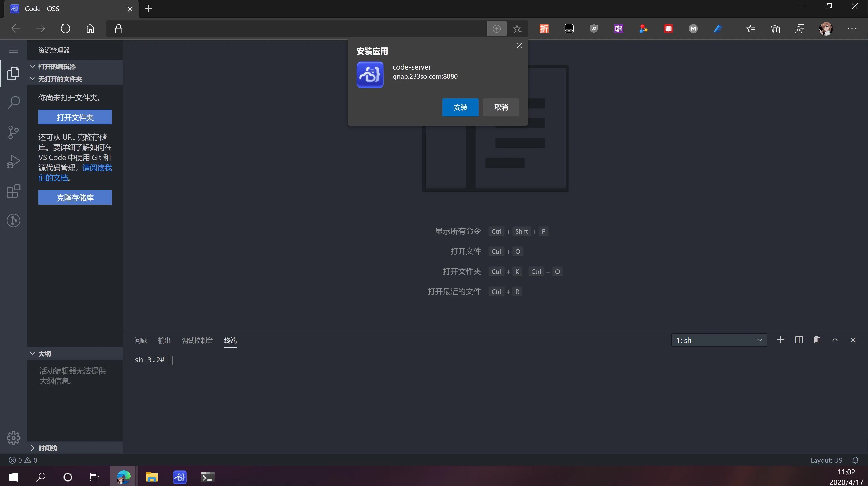This screenshot has height=486, width=868.
Task: Open the Run and Debug view
Action: (14, 162)
